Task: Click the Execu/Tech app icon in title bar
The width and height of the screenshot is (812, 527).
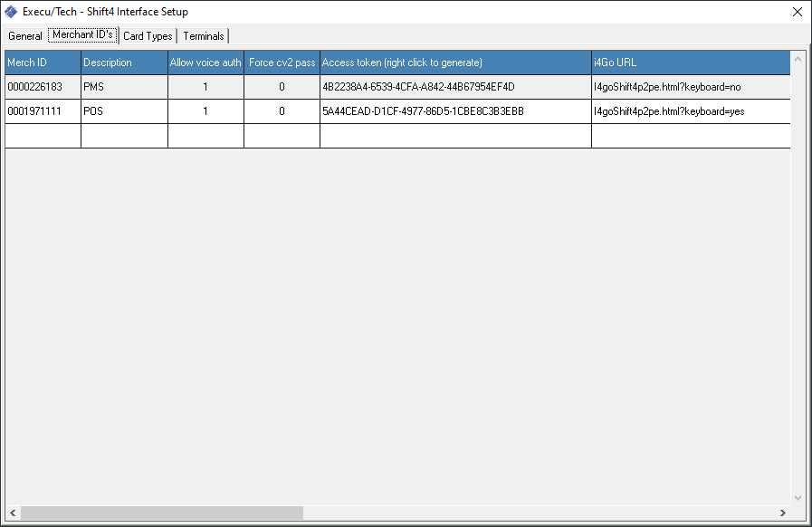Action: tap(11, 12)
